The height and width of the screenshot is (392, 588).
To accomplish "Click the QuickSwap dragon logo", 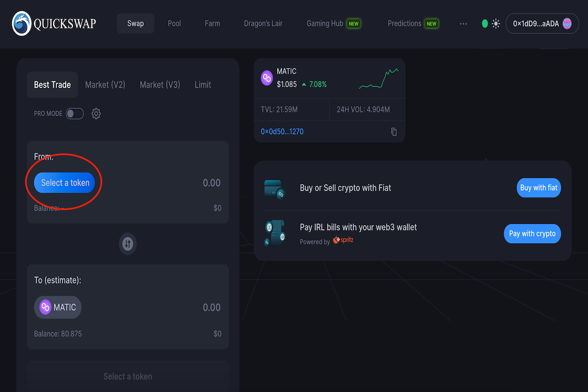I will (22, 24).
